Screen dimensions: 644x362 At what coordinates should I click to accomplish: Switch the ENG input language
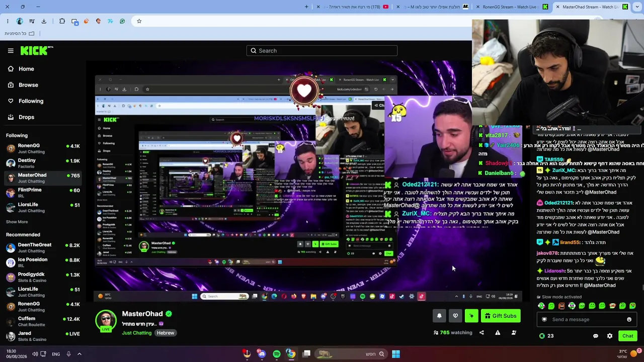pos(56,354)
